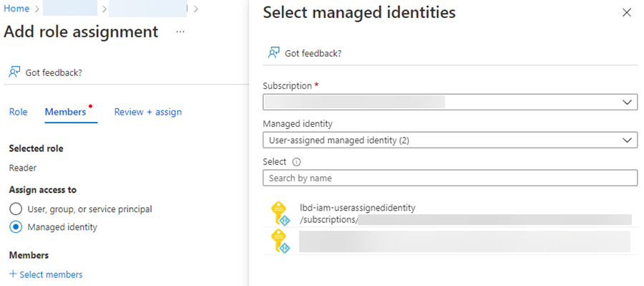Go to the Review + assign tab
The image size is (644, 286).
148,112
